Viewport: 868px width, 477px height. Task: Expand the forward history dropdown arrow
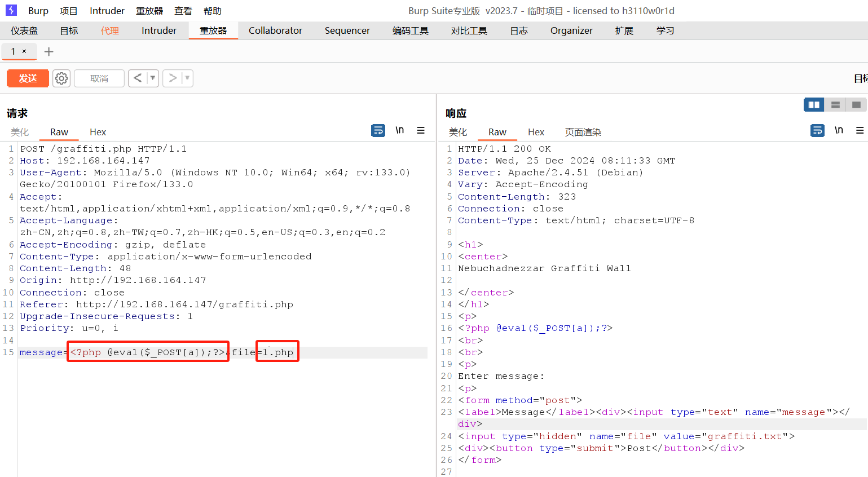(x=187, y=78)
